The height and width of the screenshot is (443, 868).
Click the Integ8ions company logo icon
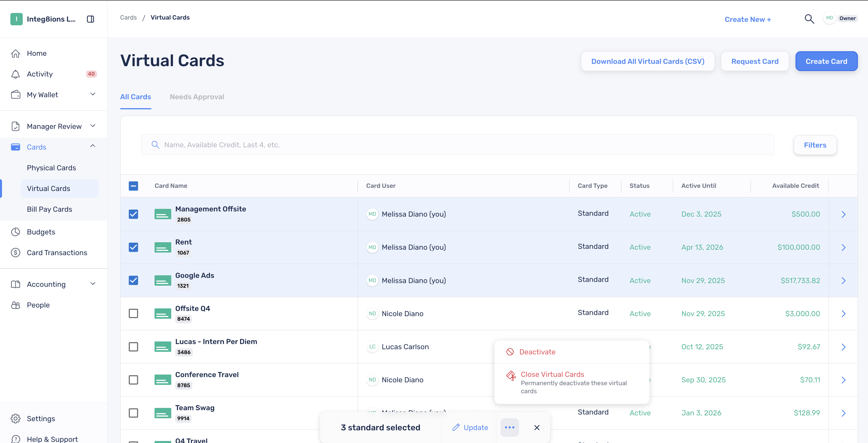click(16, 19)
